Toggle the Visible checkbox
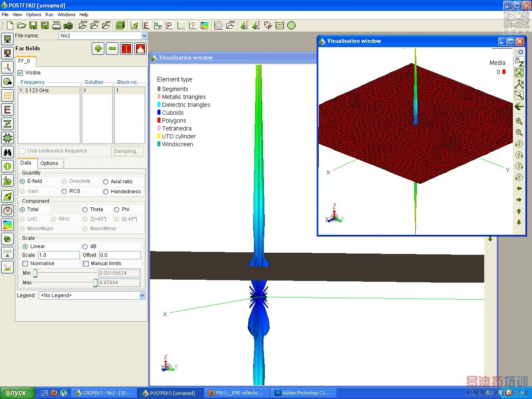This screenshot has height=399, width=532. [x=20, y=73]
